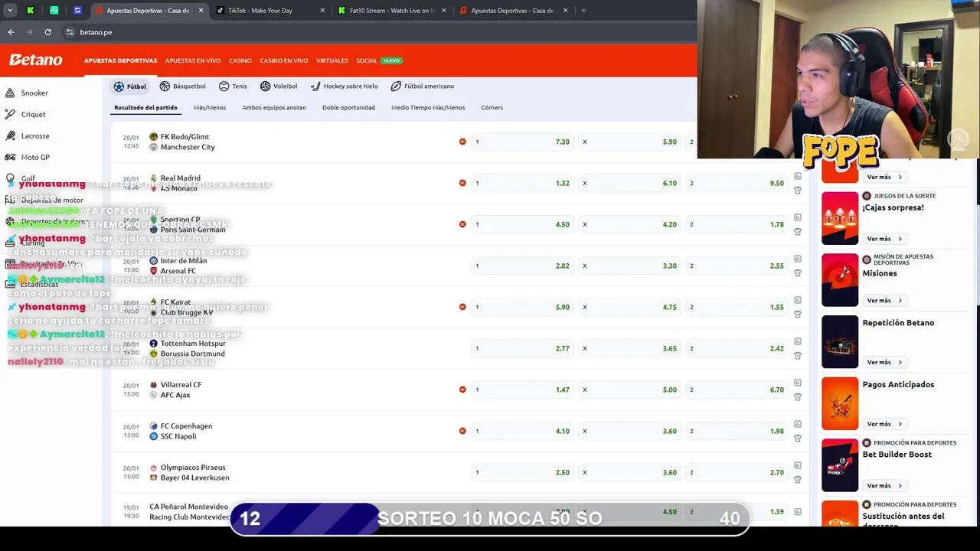Pick the Tenis sport filter

[x=233, y=86]
